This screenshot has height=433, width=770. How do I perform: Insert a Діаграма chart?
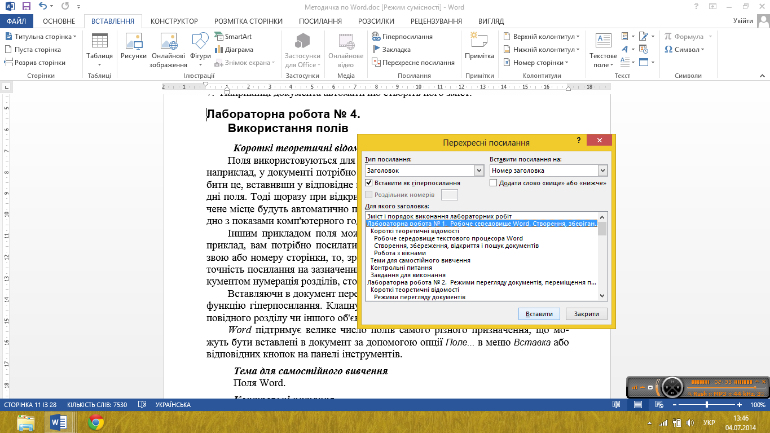(234, 50)
